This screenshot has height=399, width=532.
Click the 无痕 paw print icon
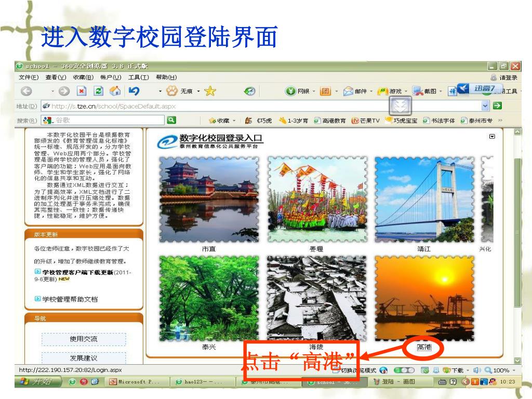(x=172, y=90)
